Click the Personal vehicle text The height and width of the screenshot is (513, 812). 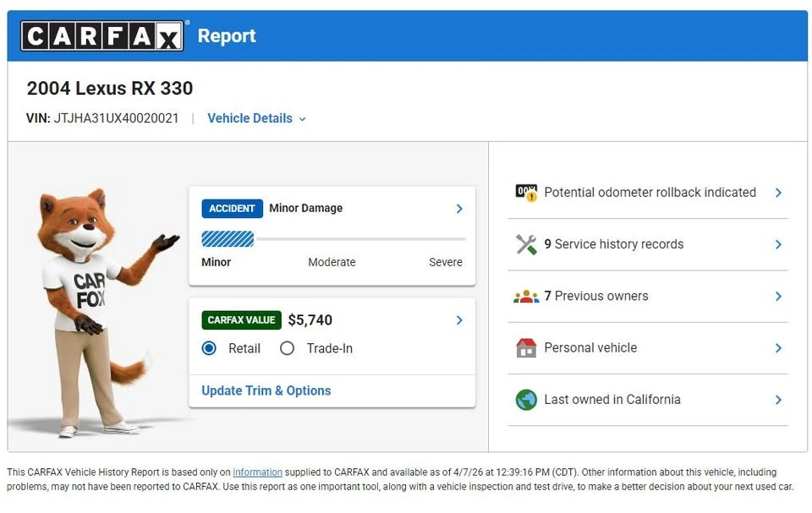click(590, 348)
